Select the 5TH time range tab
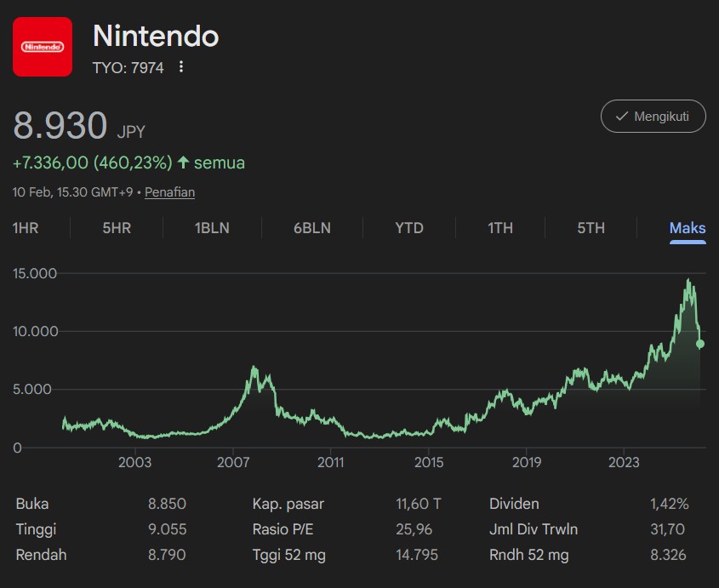 pos(591,228)
